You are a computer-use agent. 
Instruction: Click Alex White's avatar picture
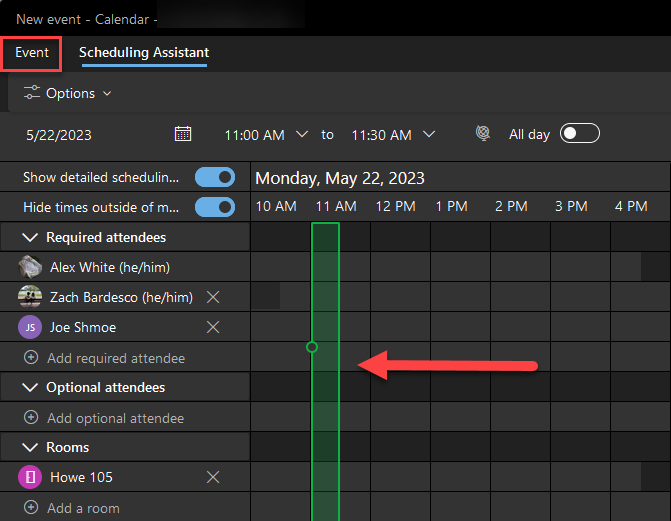30,267
